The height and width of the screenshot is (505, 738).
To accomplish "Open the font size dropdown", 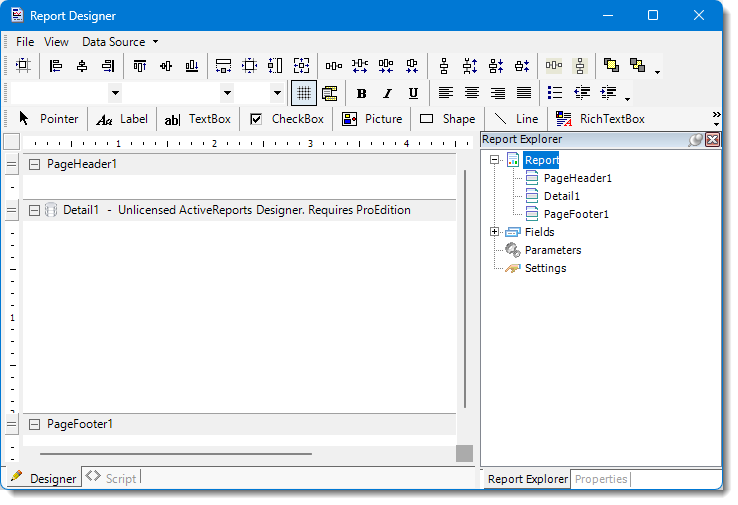I will (277, 93).
